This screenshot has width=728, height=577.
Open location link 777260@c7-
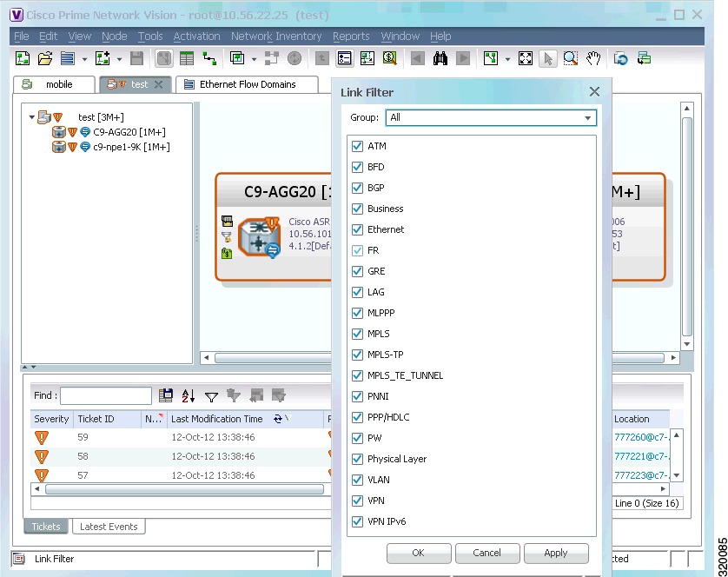642,437
